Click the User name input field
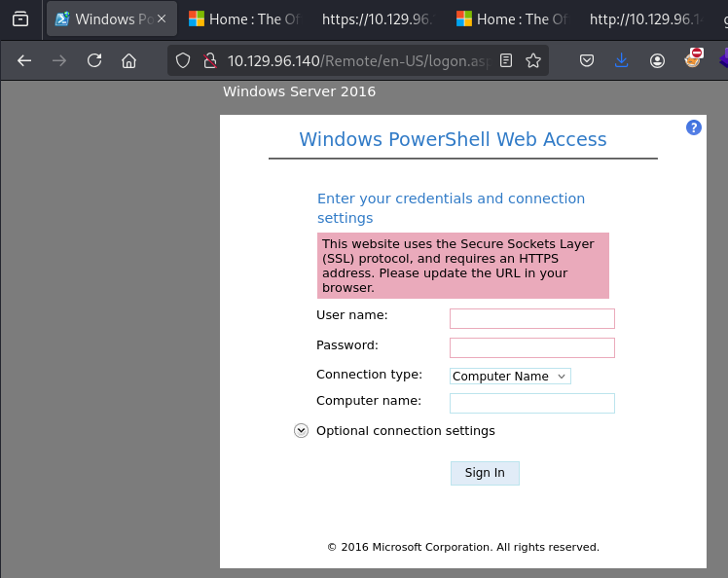The image size is (728, 578). (531, 318)
